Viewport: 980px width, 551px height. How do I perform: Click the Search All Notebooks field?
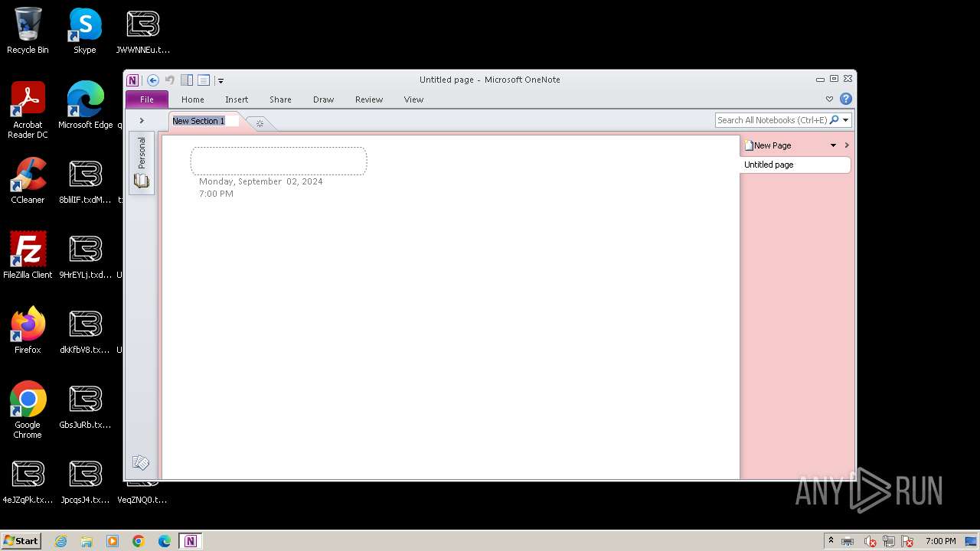coord(772,120)
